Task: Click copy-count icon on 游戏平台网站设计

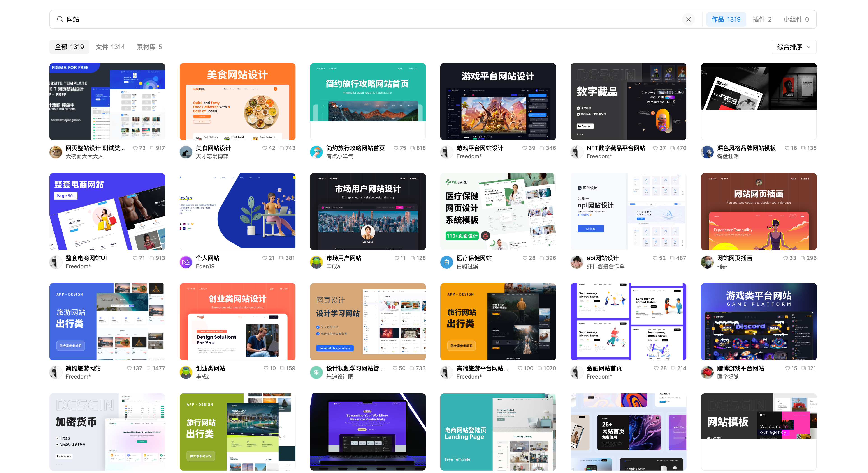Action: 541,148
